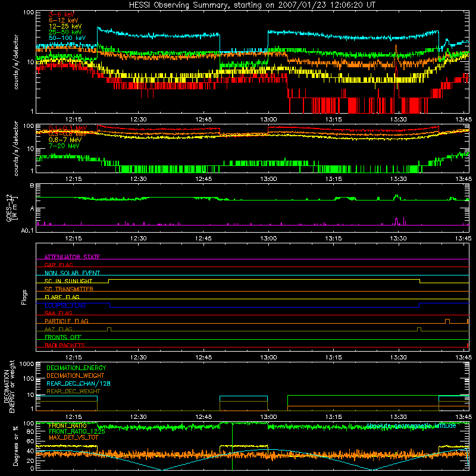The height and width of the screenshot is (476, 476).
Task: Click the SC_IN_SUNLIGHT rising step near 12:23
Action: pyautogui.click(x=109, y=281)
